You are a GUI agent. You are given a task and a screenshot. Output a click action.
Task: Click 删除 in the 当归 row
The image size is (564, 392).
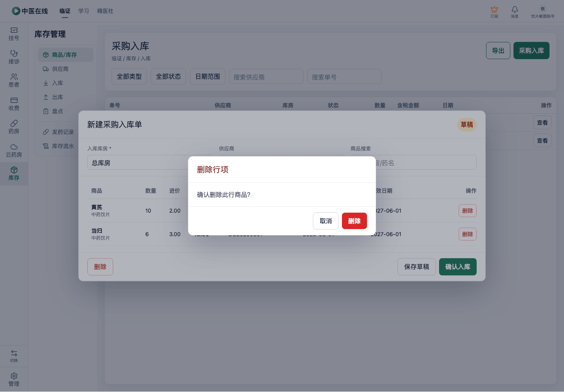click(468, 234)
